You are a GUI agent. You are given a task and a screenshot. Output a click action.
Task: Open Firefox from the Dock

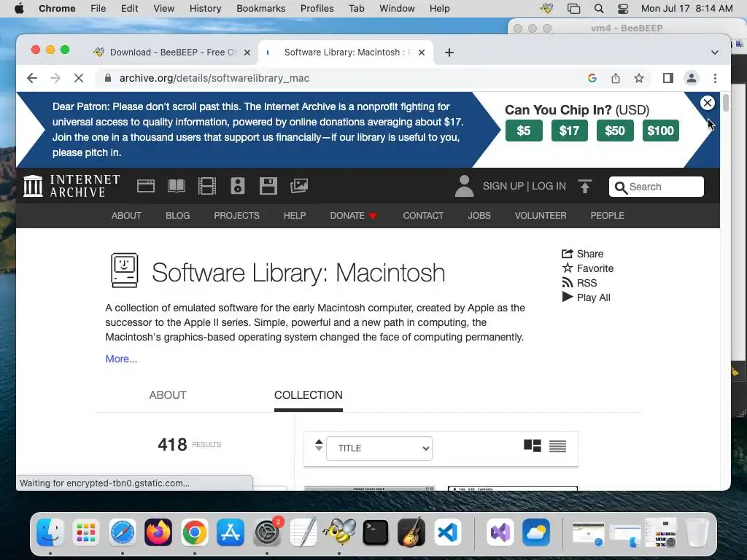click(x=158, y=532)
